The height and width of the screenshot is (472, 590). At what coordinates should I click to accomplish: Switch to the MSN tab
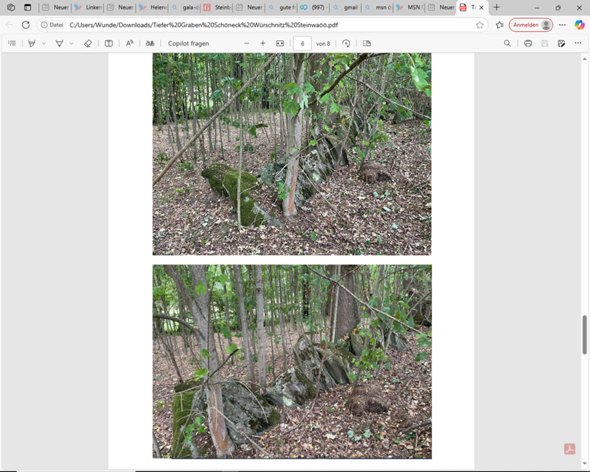pos(410,8)
